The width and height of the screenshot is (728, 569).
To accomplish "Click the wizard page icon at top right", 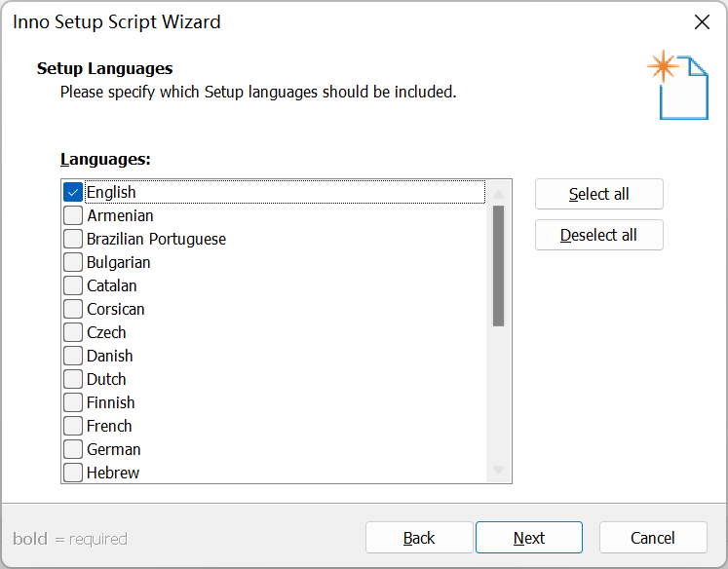I will pyautogui.click(x=678, y=86).
